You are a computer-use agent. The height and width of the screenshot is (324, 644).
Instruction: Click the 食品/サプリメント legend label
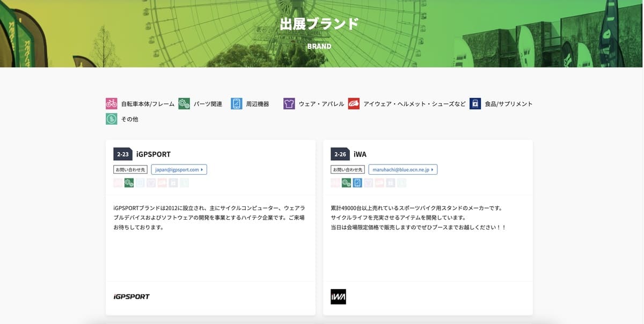(x=509, y=104)
